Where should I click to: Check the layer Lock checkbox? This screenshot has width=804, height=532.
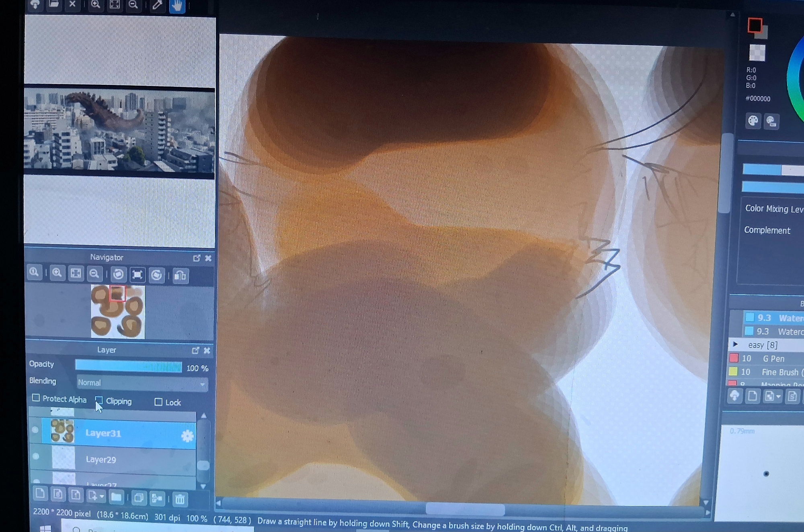[x=158, y=402]
